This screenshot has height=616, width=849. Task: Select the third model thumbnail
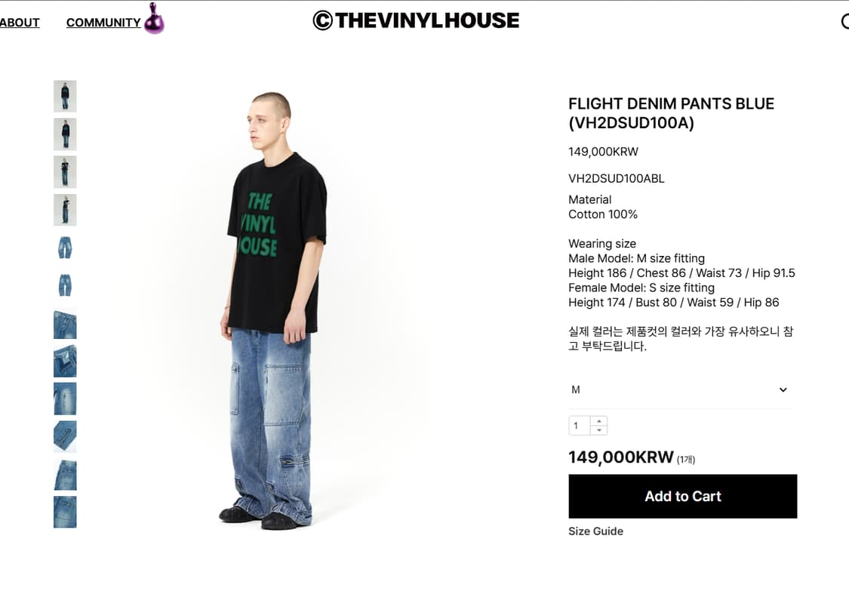65,172
